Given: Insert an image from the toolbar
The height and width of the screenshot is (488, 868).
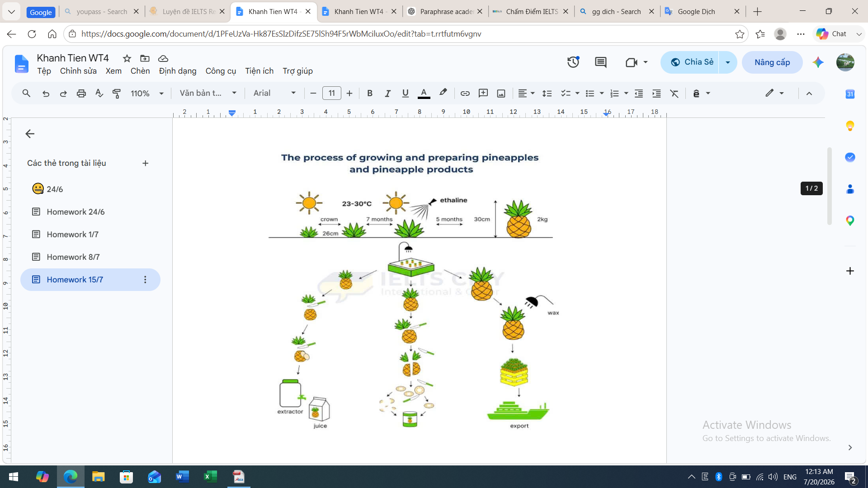Looking at the screenshot, I should pos(501,93).
